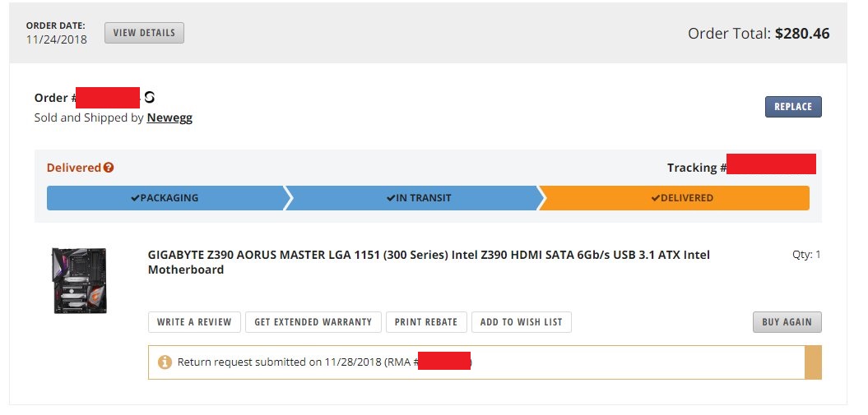Screen dimensions: 868x415
Task: Click the Delivered help question mark icon
Action: click(109, 168)
